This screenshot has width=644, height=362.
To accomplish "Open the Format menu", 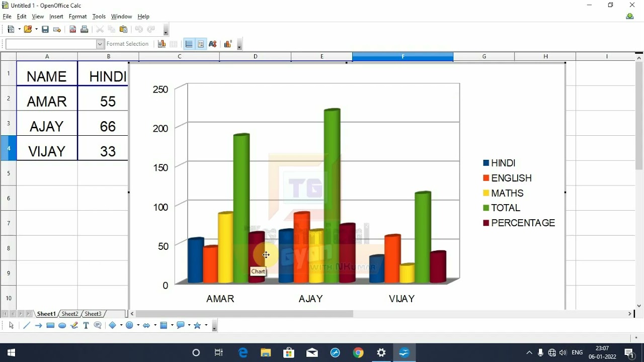I will tap(77, 17).
